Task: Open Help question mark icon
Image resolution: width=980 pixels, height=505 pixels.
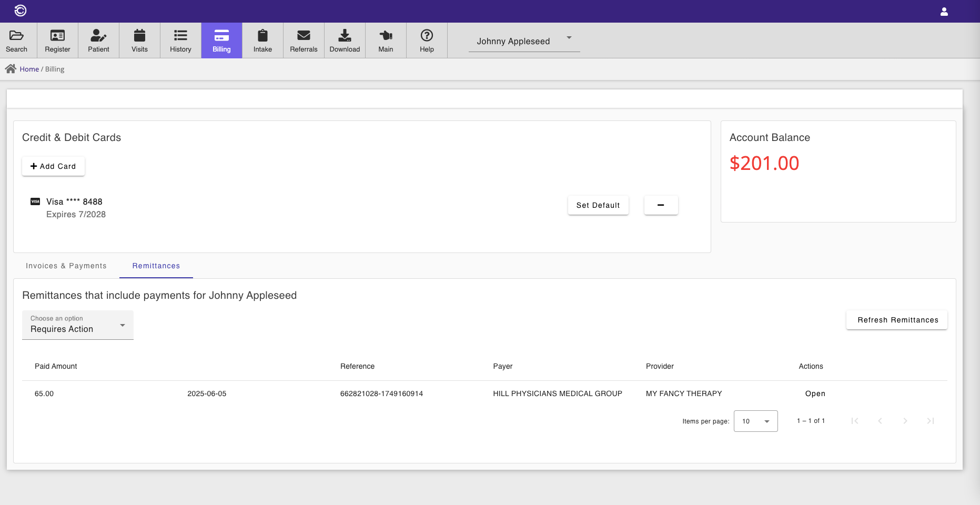Action: (x=427, y=36)
